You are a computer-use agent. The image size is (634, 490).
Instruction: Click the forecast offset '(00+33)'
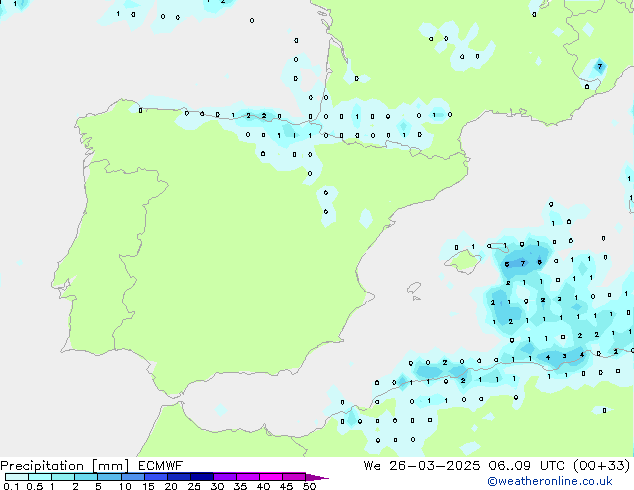click(x=602, y=466)
